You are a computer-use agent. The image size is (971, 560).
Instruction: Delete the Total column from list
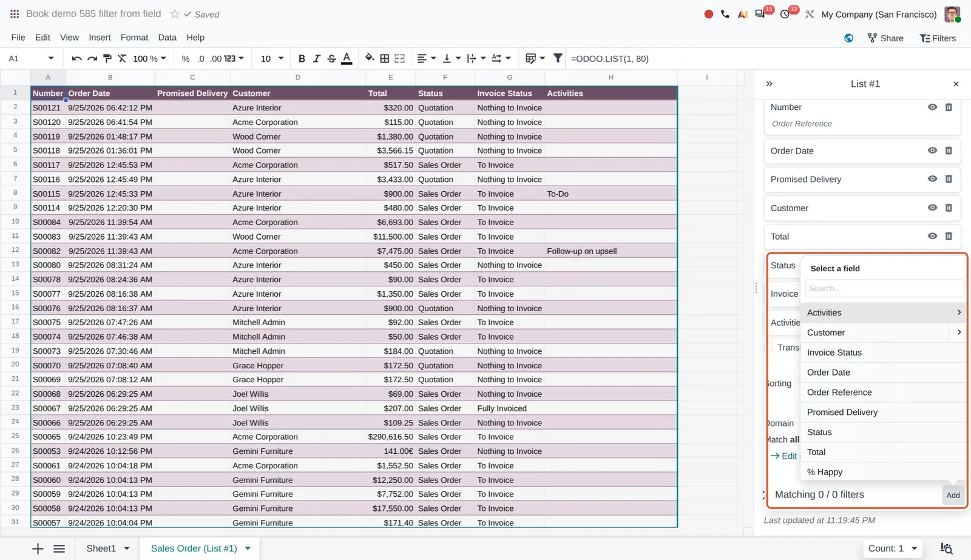click(x=949, y=236)
